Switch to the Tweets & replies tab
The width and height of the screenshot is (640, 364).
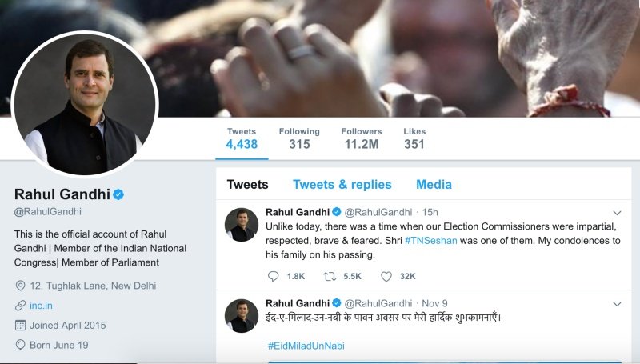click(342, 185)
